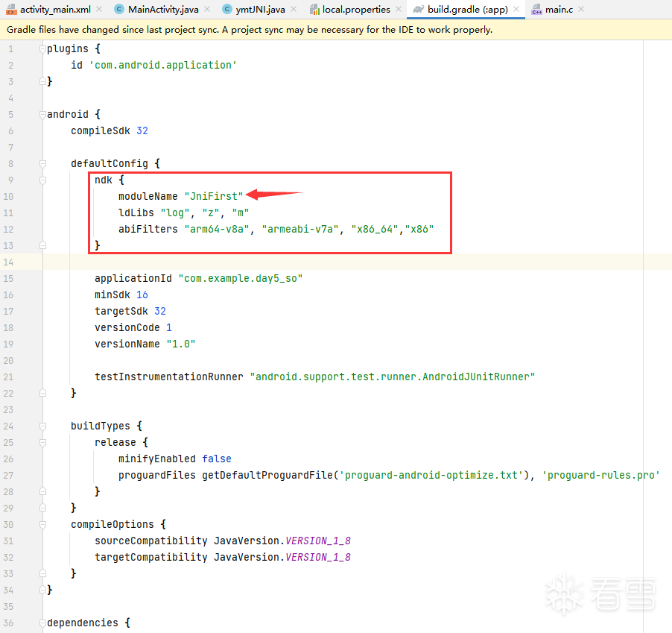
Task: Click the XML file icon on activity_main.xml tab
Action: tap(12, 10)
